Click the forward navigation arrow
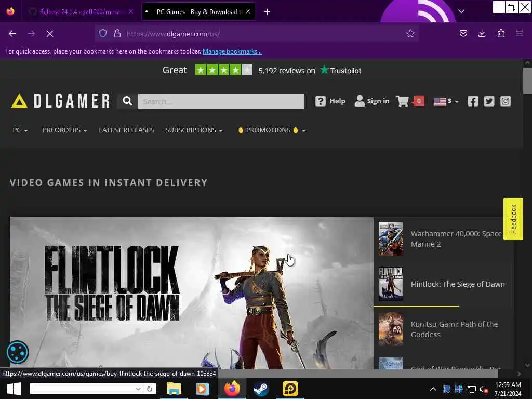Viewport: 532px width, 399px height. click(x=31, y=34)
